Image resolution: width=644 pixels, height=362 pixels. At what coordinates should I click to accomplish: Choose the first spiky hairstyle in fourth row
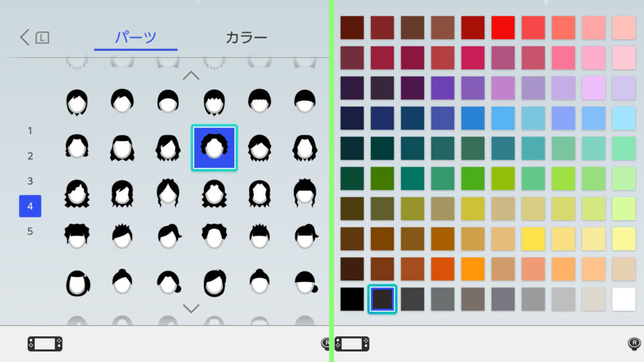pos(77,236)
